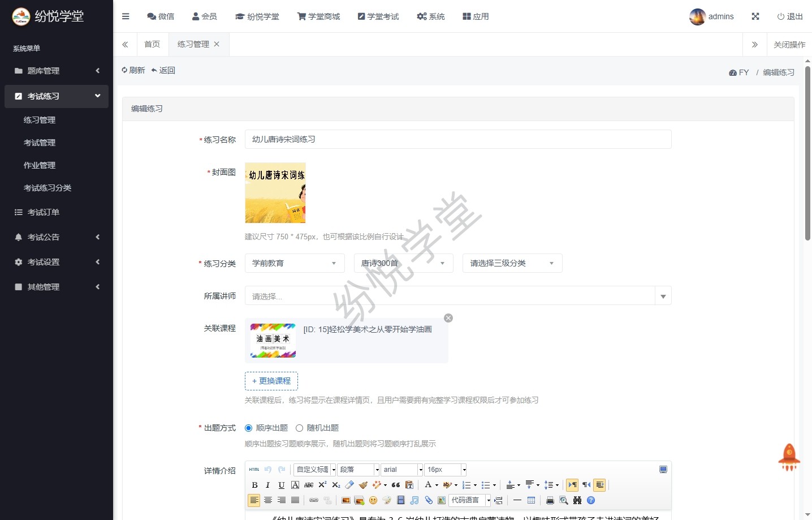Click the 练习名称 text input field

[x=457, y=139]
